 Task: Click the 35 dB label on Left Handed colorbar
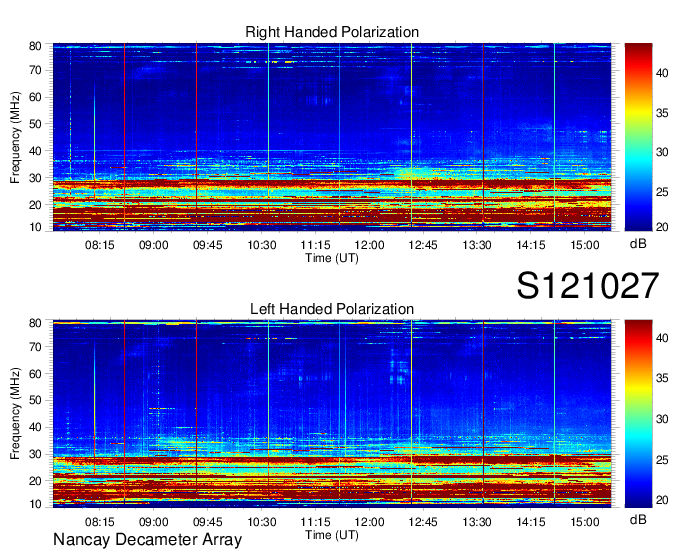point(662,379)
